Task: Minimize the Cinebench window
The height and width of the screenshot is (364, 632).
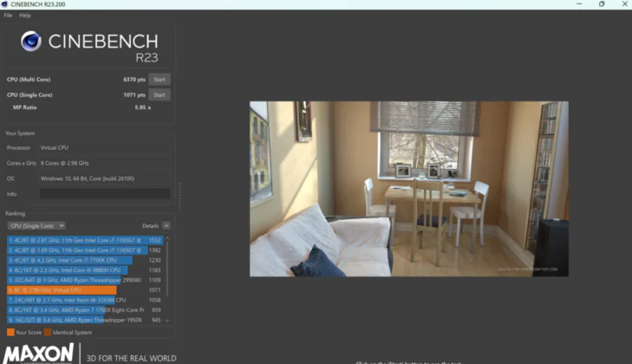Action: tap(579, 4)
